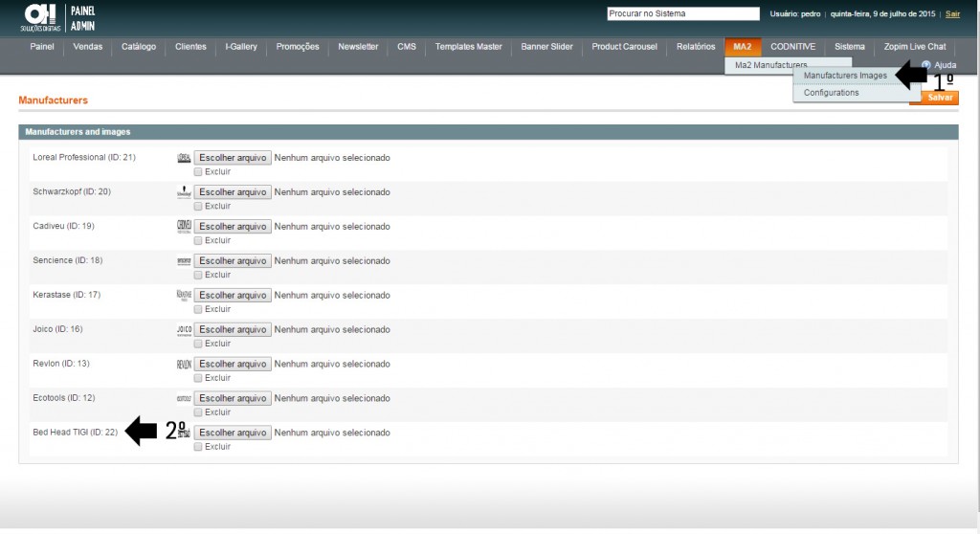Click the Cadiveu (ID: 19) label
Image resolution: width=980 pixels, height=534 pixels.
point(64,227)
